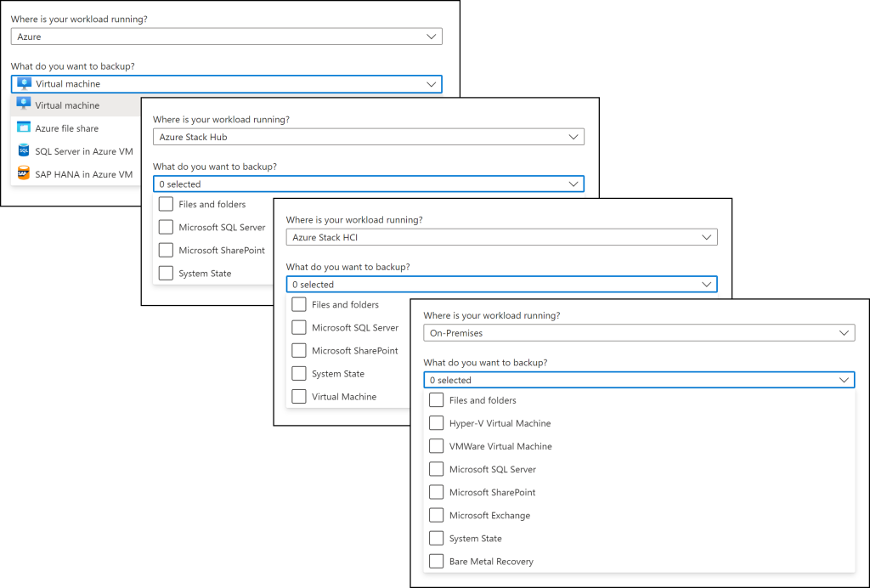The image size is (870, 588).
Task: Check Microsoft SharePoint in the Azure Stack Hub panel
Action: [x=166, y=250]
